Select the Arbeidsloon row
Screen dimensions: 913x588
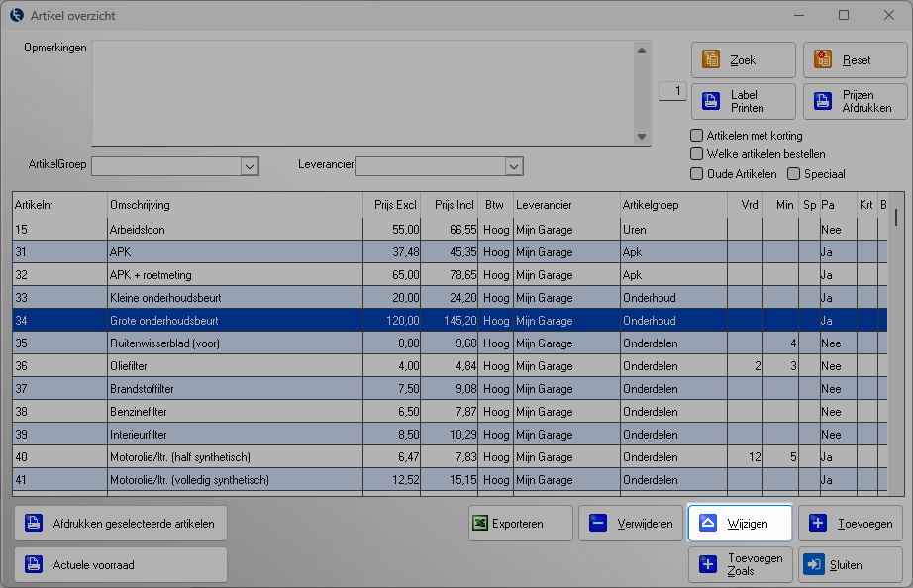450,230
